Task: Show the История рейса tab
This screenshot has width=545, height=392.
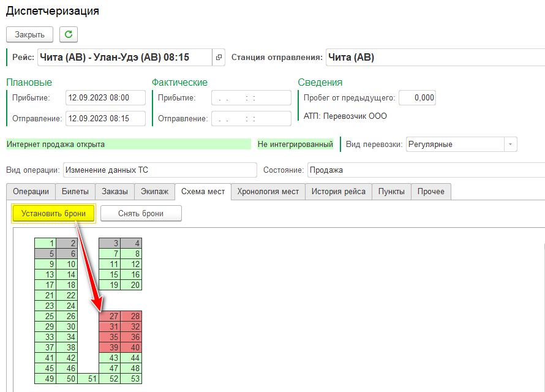Action: (x=338, y=192)
